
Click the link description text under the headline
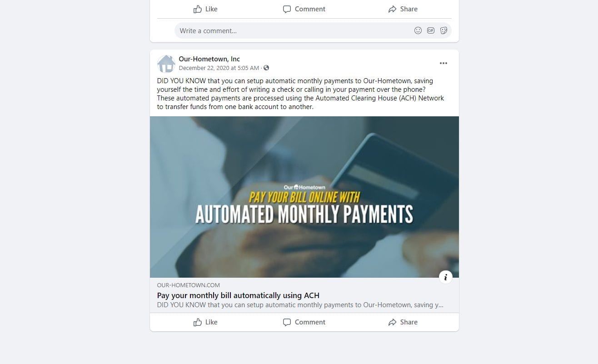pos(300,305)
